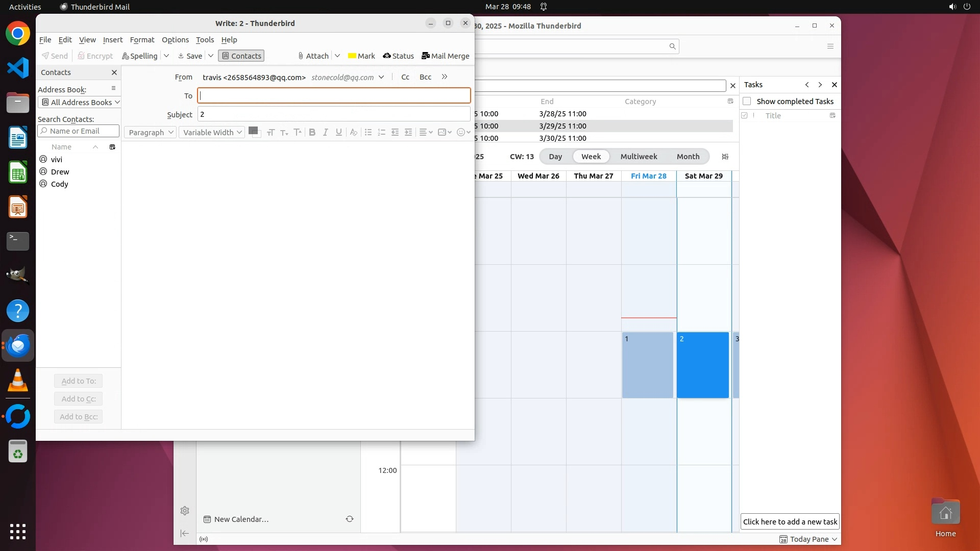Click the Status cloud button
The image size is (980, 551).
tap(398, 56)
